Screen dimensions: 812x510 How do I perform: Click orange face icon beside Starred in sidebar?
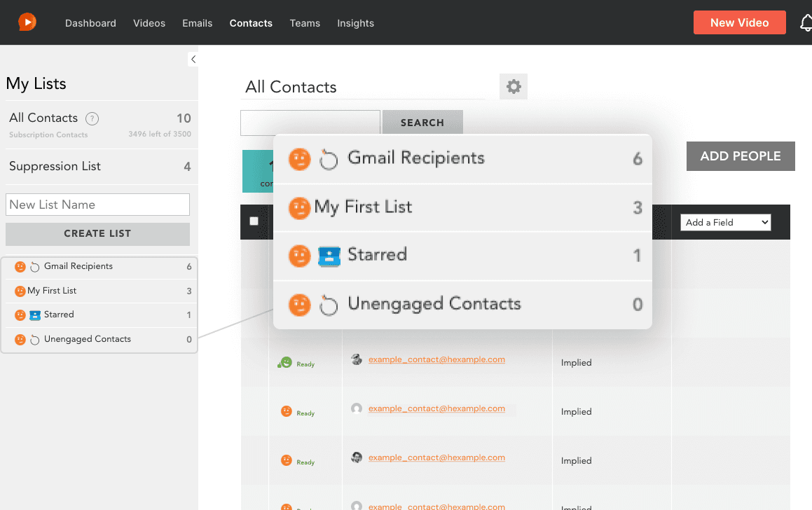[20, 315]
